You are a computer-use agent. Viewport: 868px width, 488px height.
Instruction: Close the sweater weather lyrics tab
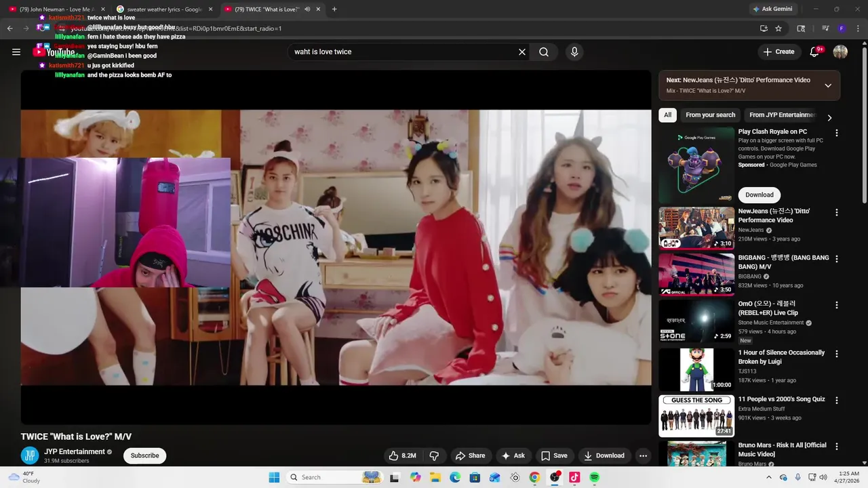point(210,9)
